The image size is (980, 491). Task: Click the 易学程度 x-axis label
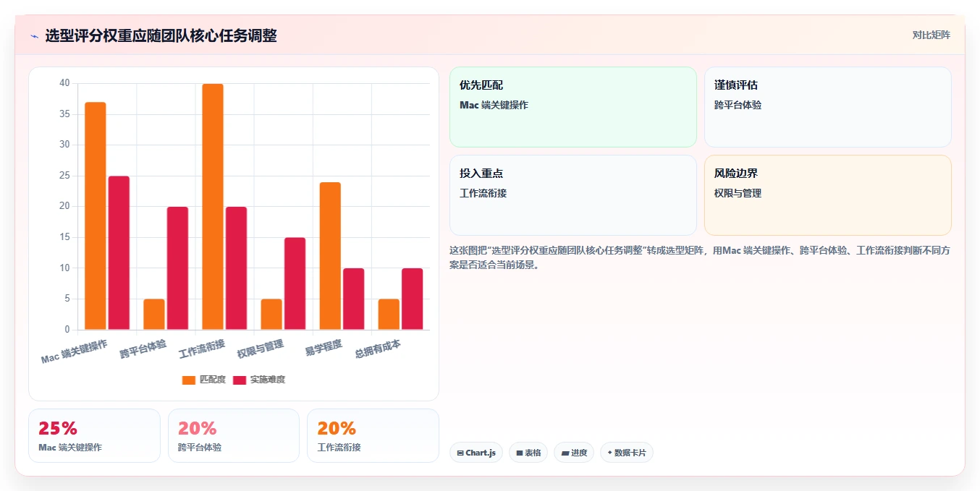(324, 349)
